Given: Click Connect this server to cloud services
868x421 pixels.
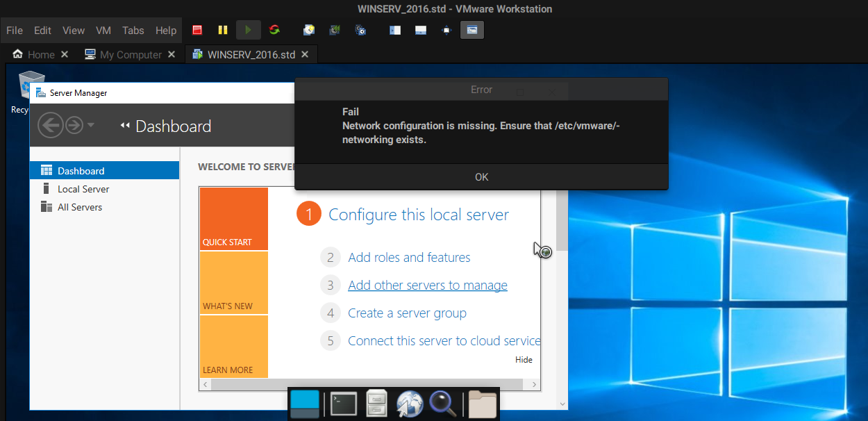Looking at the screenshot, I should [444, 341].
